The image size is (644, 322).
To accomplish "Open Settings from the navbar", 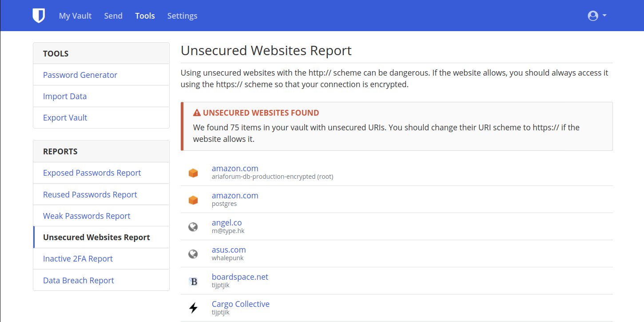I will 182,16.
